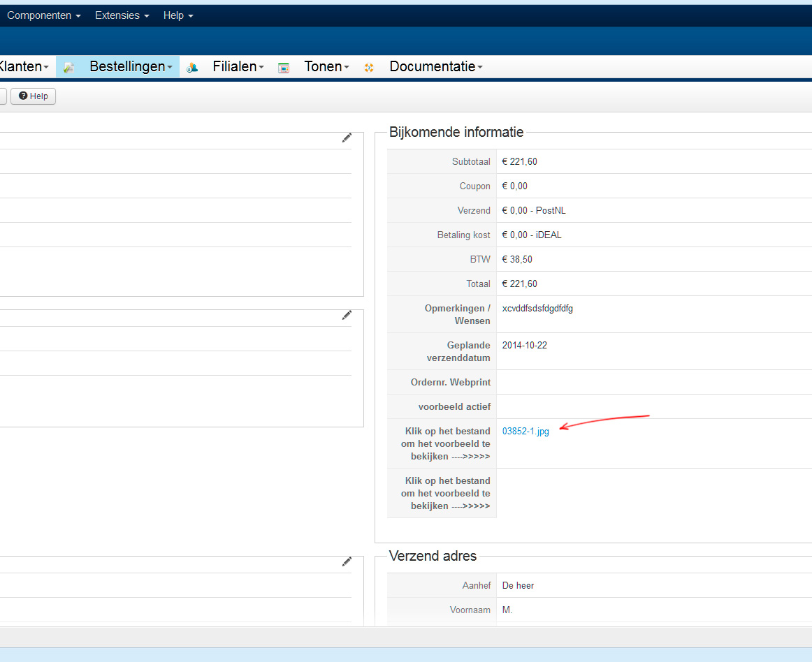This screenshot has width=812, height=662.
Task: Open the Help menu in top bar
Action: click(178, 15)
